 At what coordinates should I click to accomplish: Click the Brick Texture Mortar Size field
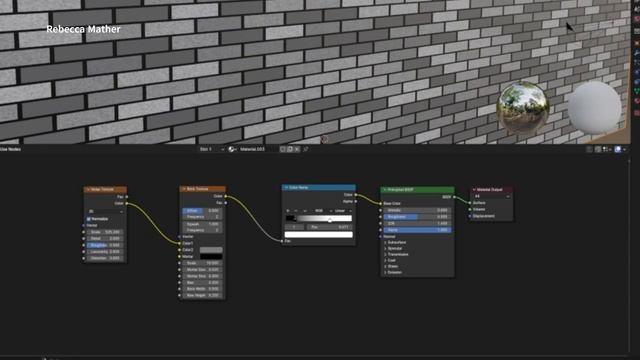[x=202, y=270]
